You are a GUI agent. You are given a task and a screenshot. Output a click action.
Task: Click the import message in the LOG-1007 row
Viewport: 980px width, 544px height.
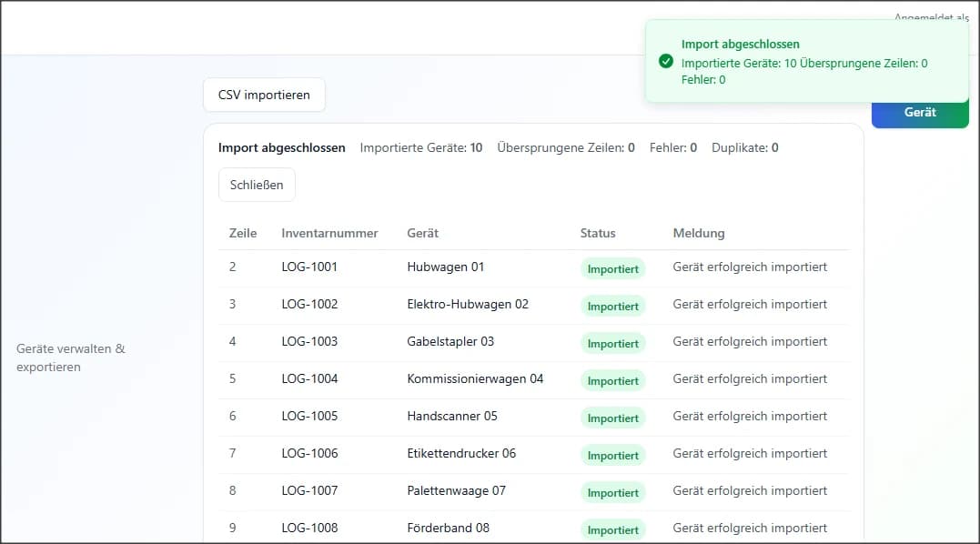click(750, 491)
